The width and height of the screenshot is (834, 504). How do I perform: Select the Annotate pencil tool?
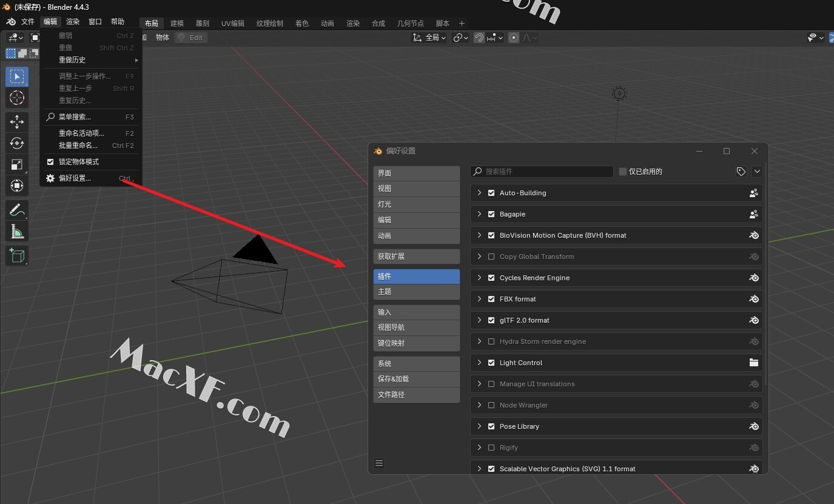coord(17,210)
